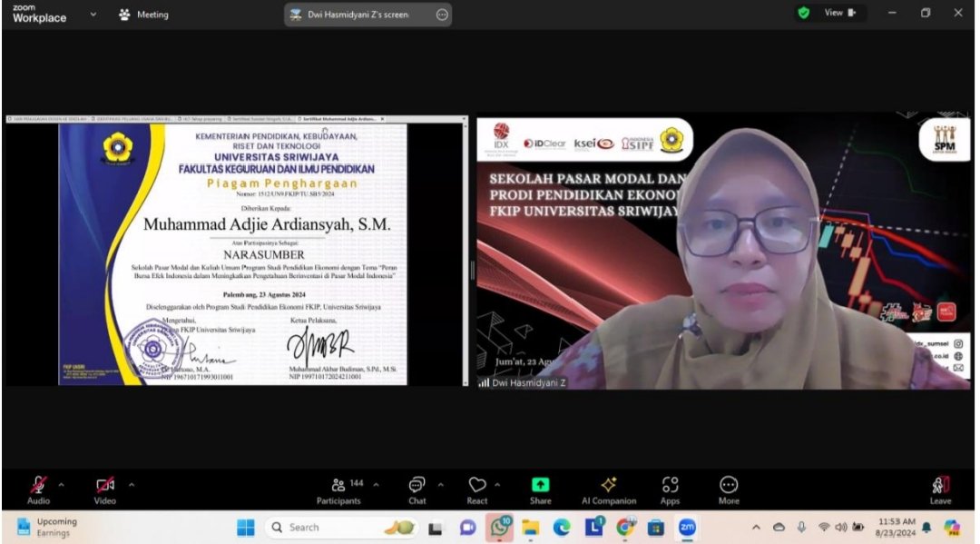980x544 pixels.
Task: Open AI Companion
Action: pyautogui.click(x=609, y=490)
